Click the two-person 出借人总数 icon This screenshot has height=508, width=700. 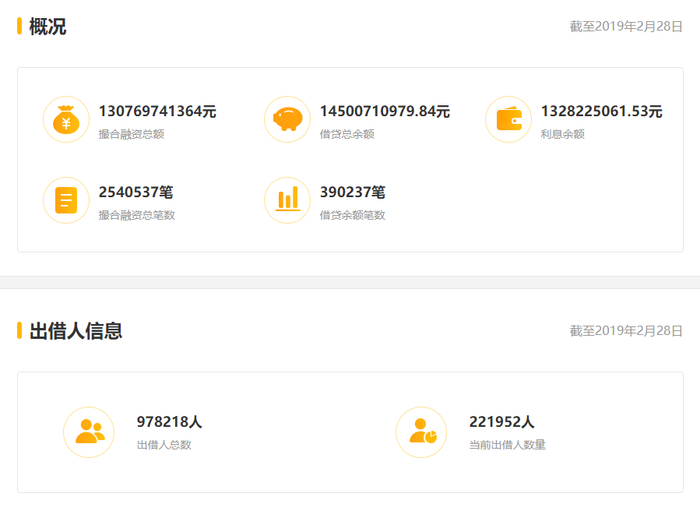[89, 432]
